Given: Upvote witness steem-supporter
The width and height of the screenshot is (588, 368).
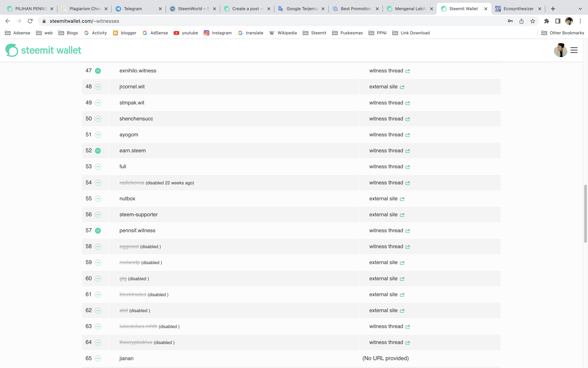Looking at the screenshot, I should click(98, 215).
